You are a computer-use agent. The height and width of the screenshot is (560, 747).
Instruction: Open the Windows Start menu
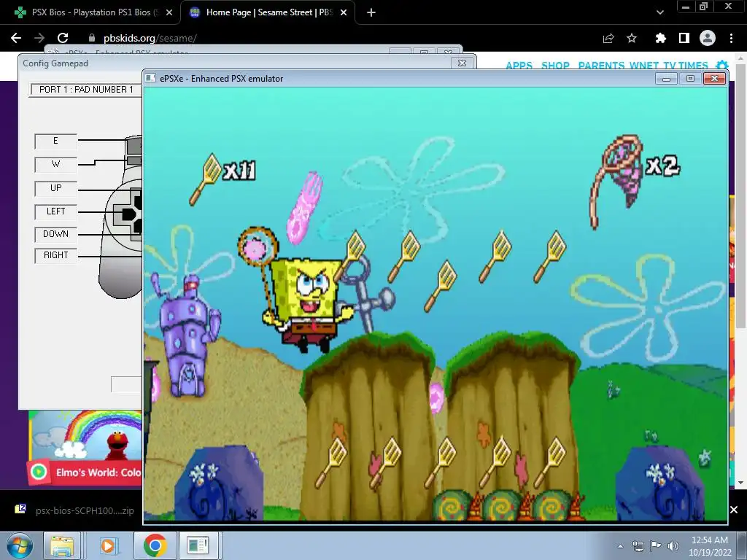point(19,545)
